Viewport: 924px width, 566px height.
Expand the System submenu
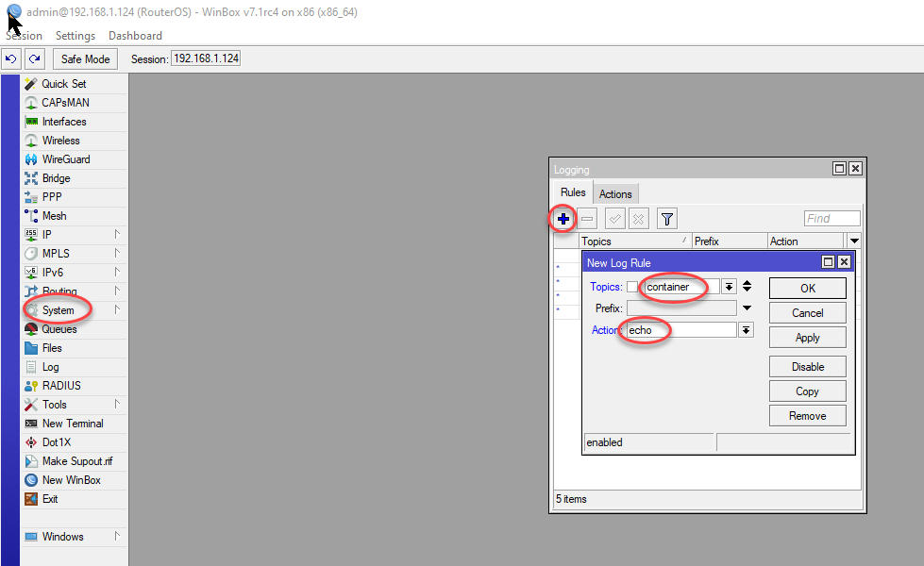coord(117,309)
